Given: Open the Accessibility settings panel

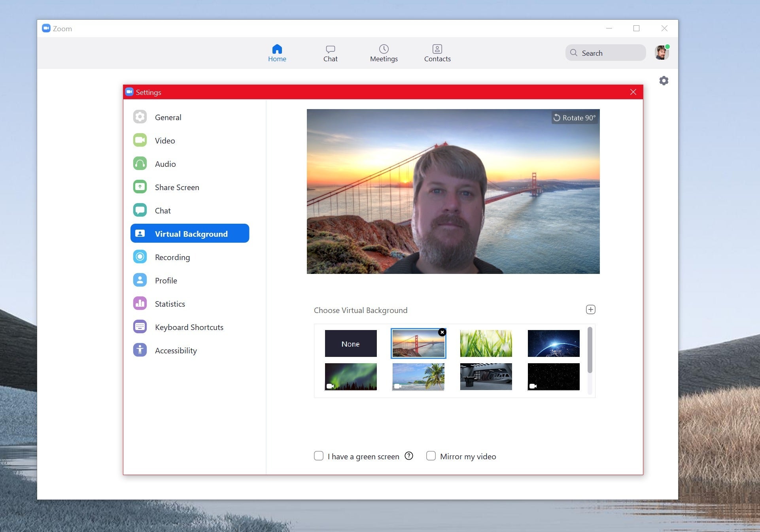Looking at the screenshot, I should pos(176,350).
